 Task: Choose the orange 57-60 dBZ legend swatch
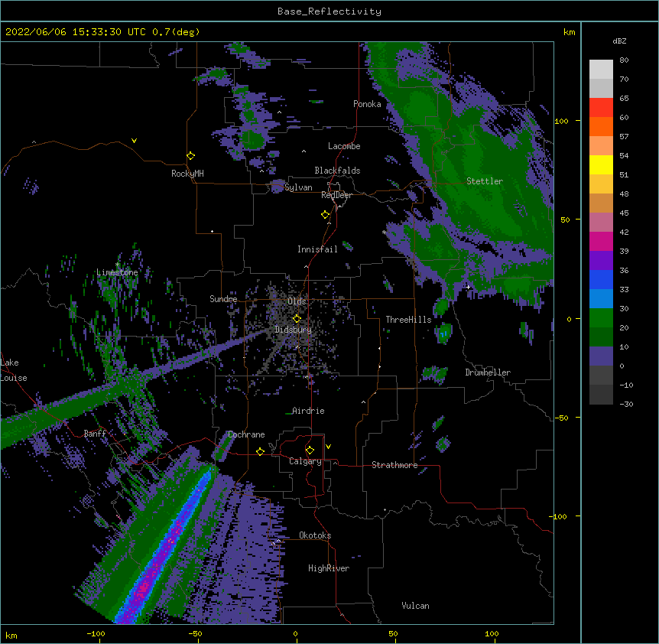(601, 126)
